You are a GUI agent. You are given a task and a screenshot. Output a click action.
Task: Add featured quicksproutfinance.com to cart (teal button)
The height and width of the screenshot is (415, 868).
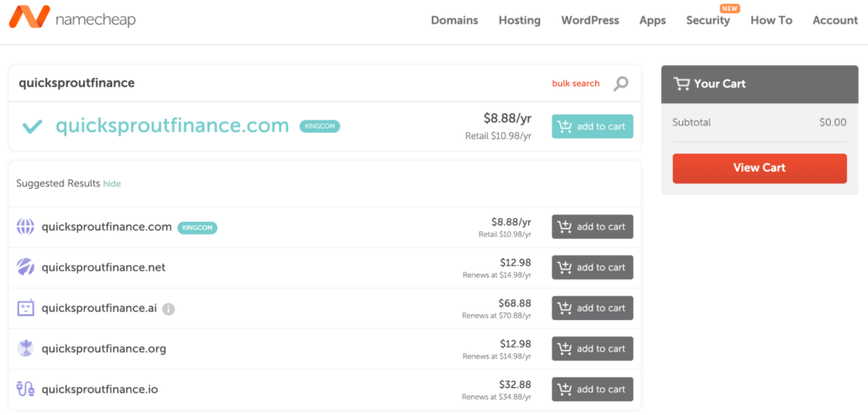[x=593, y=126]
